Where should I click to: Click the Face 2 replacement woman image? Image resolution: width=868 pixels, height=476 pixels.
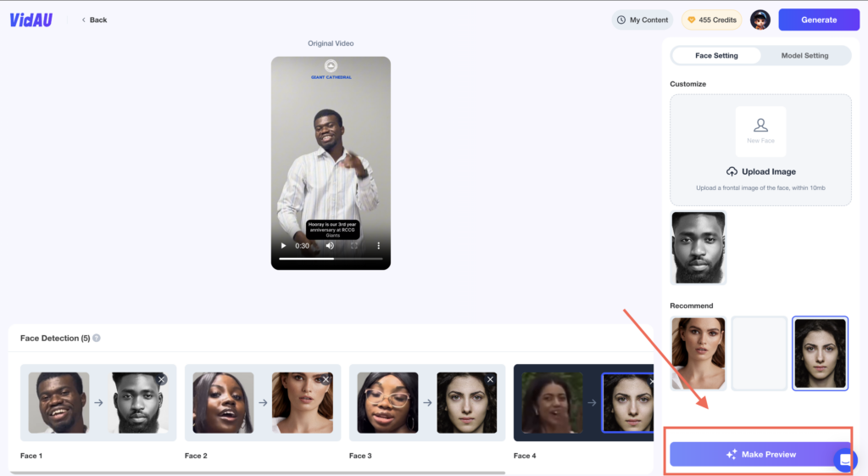click(x=303, y=403)
